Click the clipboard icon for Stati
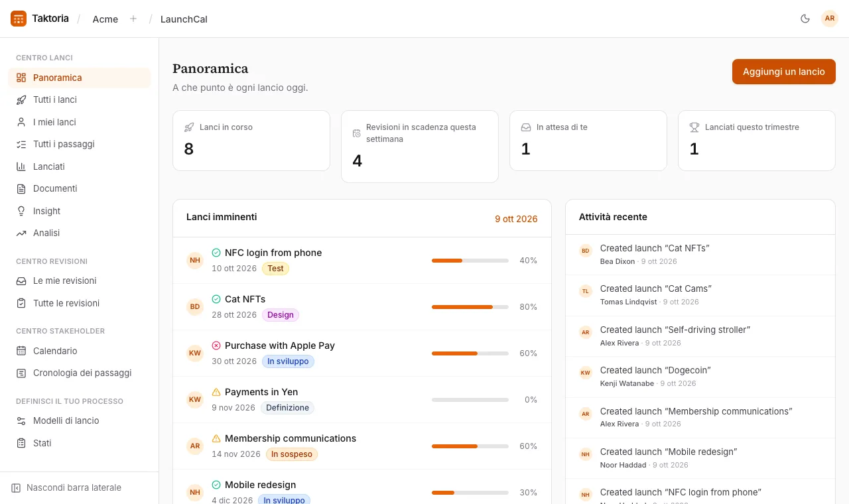 tap(21, 443)
